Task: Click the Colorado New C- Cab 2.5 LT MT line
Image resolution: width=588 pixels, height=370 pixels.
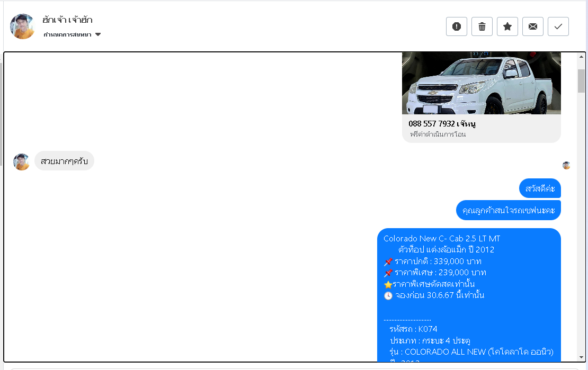Action: pos(442,238)
